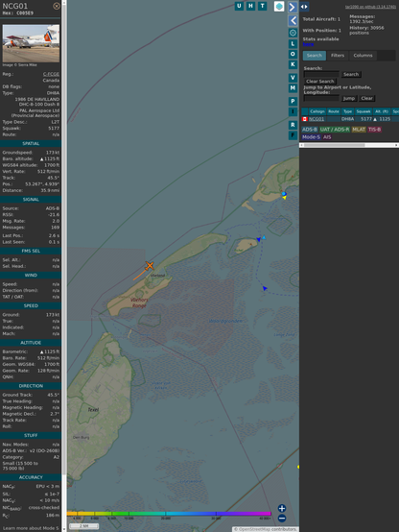
Task: Click the horizontal scrollbar under aircraft table
Action: pos(349,145)
